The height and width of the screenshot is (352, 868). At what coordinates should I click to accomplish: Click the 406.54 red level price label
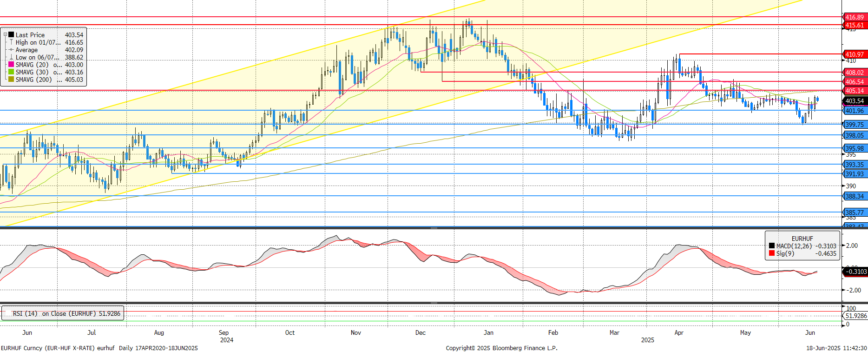pyautogui.click(x=855, y=82)
